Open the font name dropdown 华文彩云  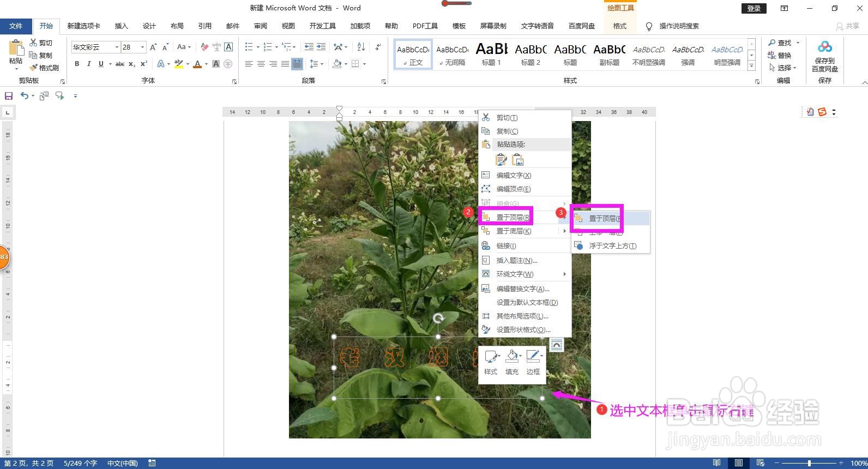tap(117, 47)
